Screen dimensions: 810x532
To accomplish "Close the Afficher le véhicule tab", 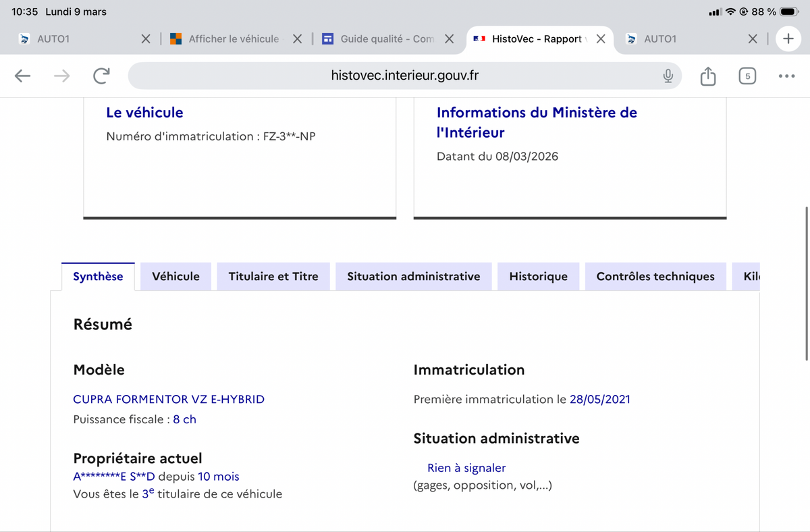I will (297, 39).
